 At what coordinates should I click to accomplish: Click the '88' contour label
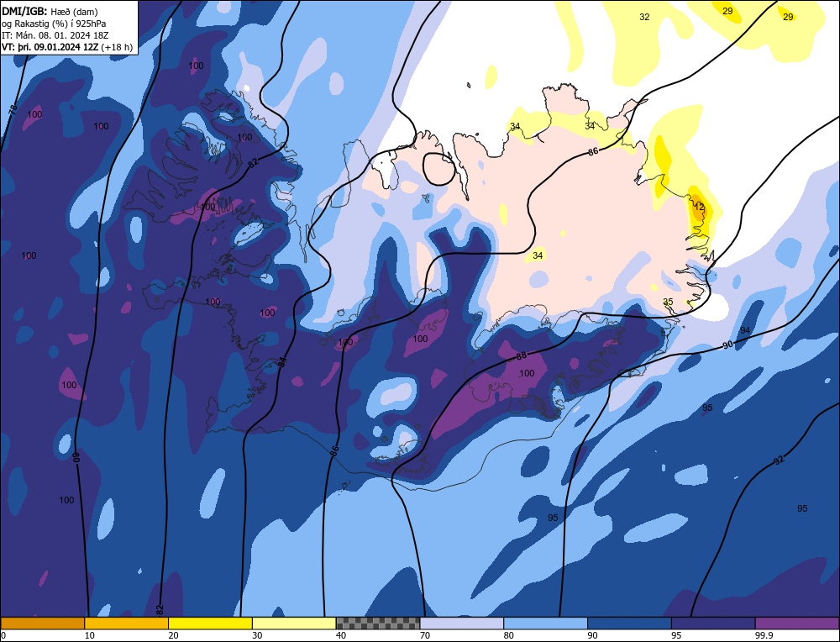click(522, 355)
